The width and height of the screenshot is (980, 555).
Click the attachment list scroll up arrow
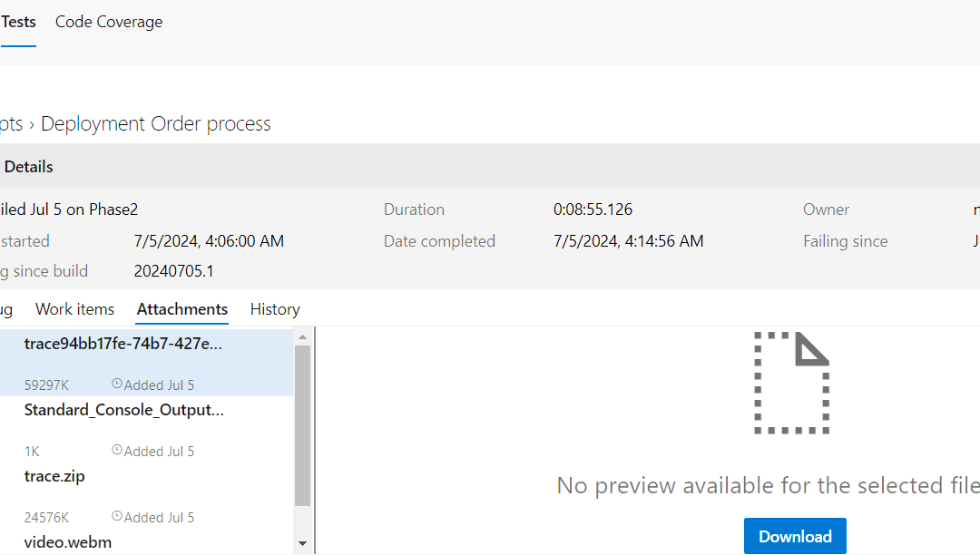pyautogui.click(x=303, y=336)
